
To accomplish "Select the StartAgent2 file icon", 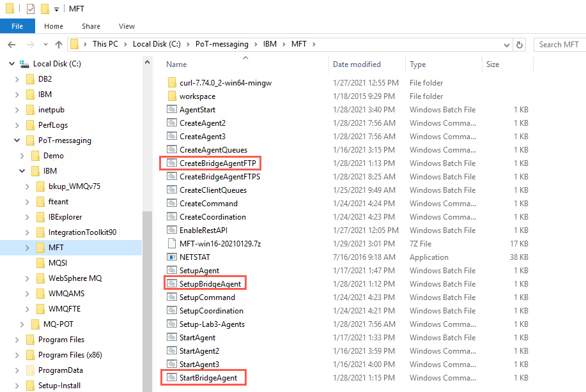I will (x=171, y=351).
